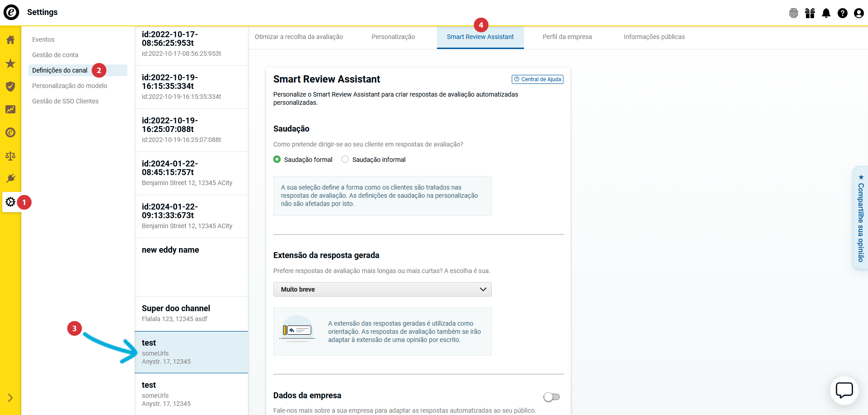The width and height of the screenshot is (868, 415).
Task: Click the balance scale sidebar icon
Action: (10, 156)
